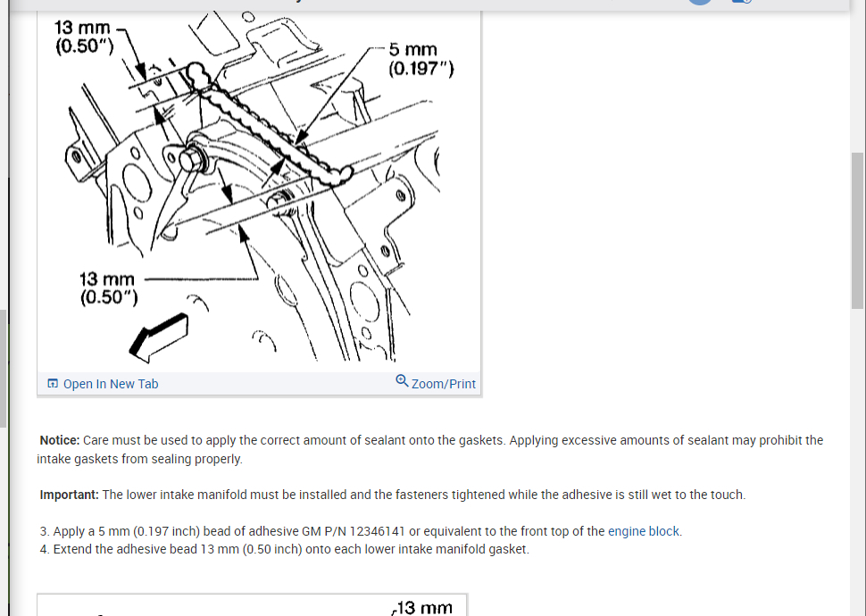
Task: Click the page's vertical scrollbar thumb
Action: [857, 230]
